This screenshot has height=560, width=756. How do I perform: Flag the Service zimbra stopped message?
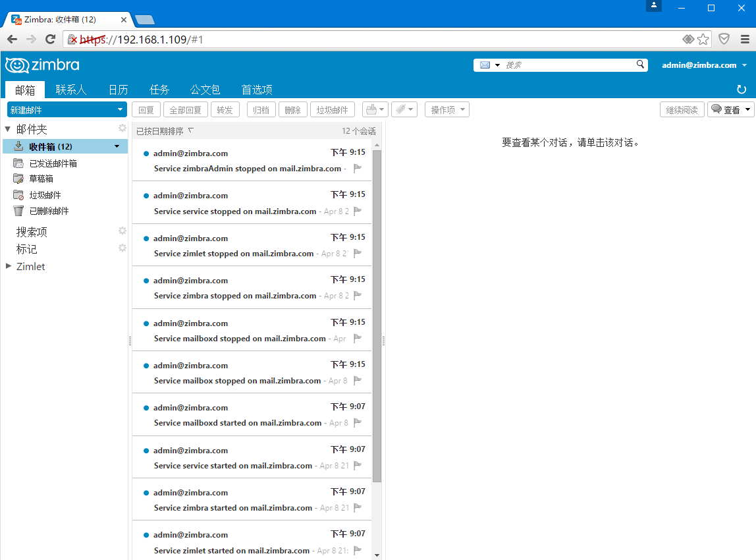(358, 295)
